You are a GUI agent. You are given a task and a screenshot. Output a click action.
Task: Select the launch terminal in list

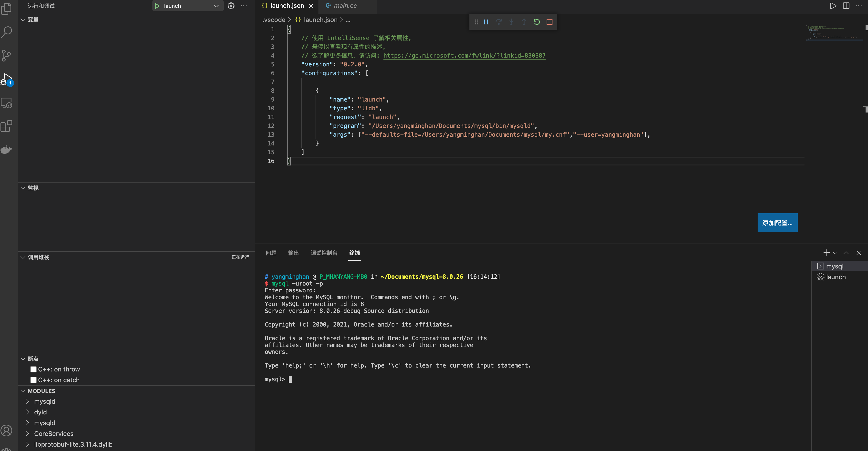[836, 277]
